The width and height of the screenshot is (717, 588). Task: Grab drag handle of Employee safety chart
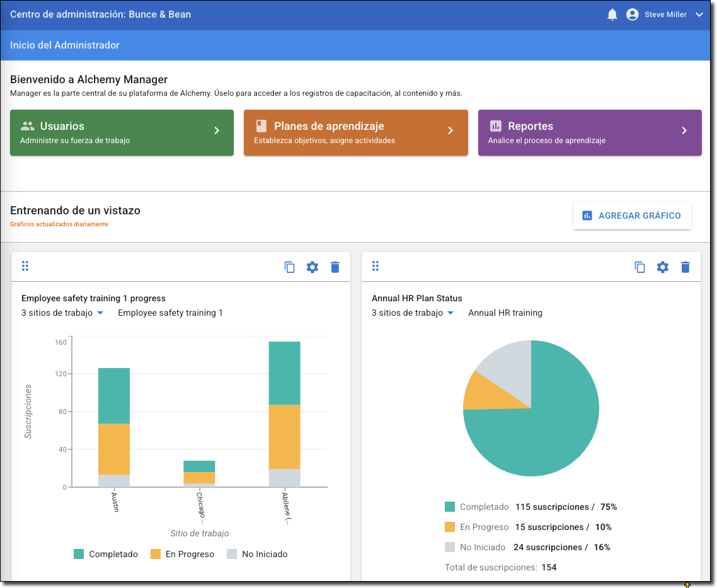pos(25,266)
